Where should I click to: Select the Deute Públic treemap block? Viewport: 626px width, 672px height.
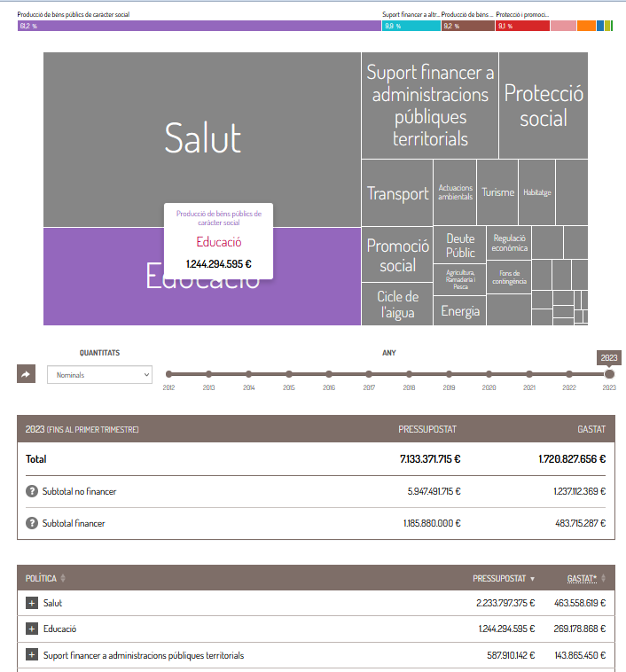pos(460,246)
